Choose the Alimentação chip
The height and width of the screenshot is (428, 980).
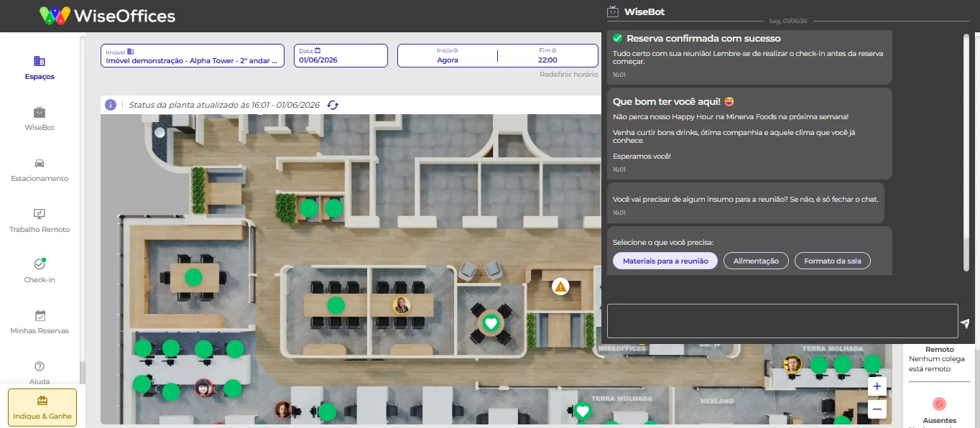coord(756,261)
